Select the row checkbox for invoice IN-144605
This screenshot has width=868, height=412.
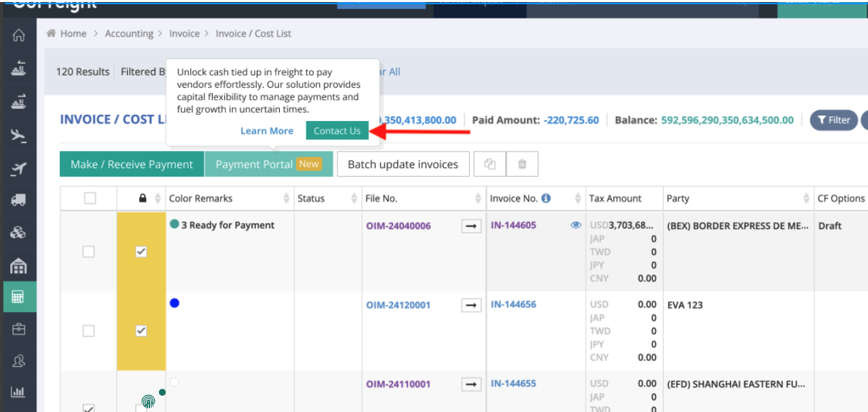88,252
